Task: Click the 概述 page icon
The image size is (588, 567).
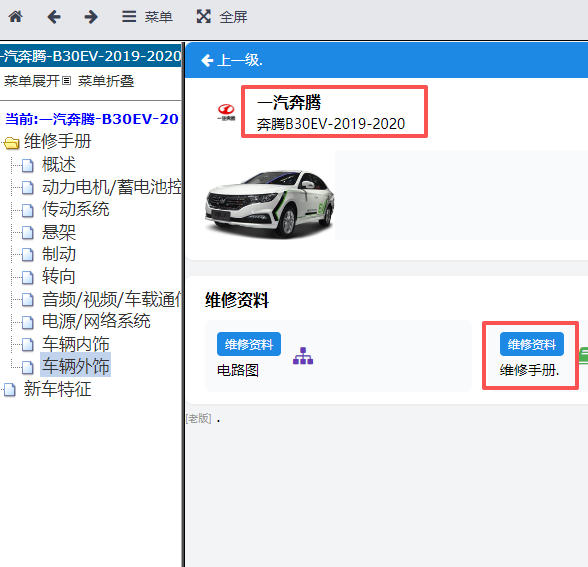Action: coord(27,165)
